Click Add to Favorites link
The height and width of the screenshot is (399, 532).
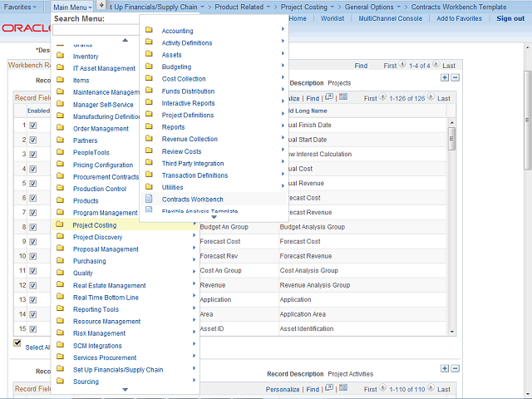point(459,18)
